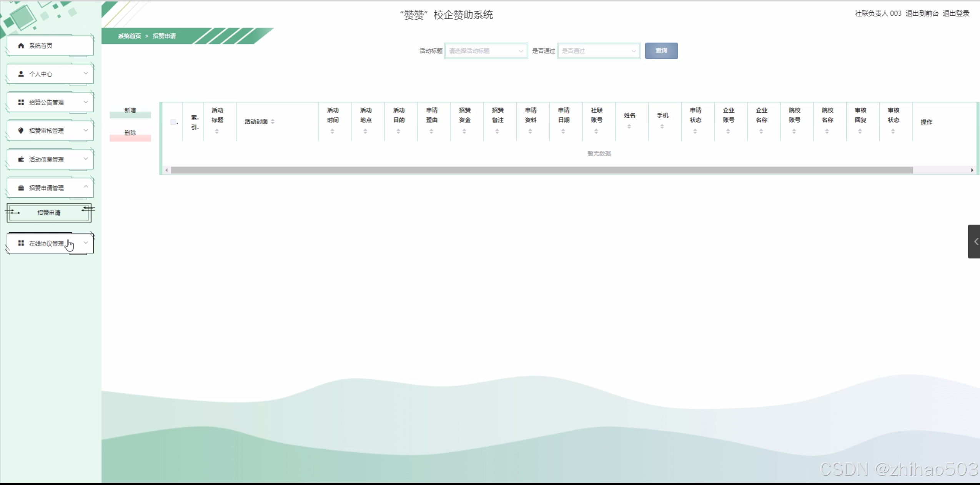Click the grid icon beside 在线协议管理
The width and height of the screenshot is (980, 485).
[x=21, y=243]
